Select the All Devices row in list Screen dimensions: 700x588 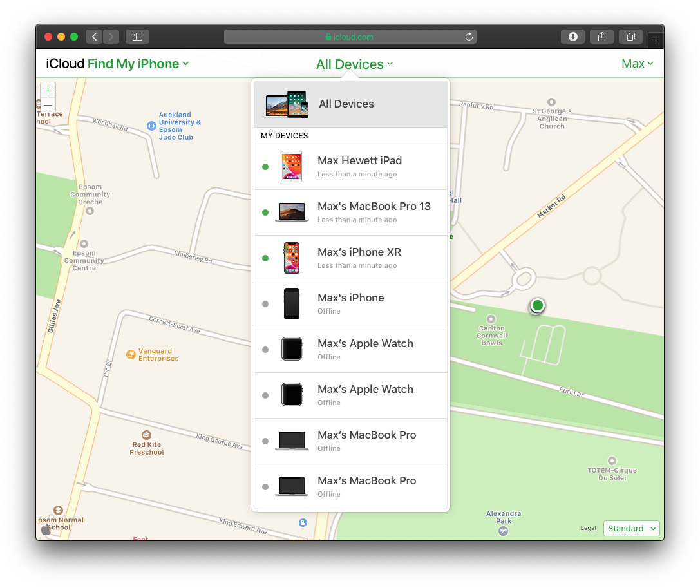point(350,104)
